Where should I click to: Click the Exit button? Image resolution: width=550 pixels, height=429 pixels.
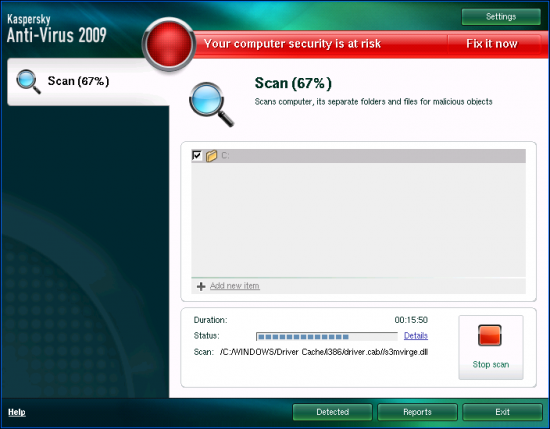click(502, 412)
